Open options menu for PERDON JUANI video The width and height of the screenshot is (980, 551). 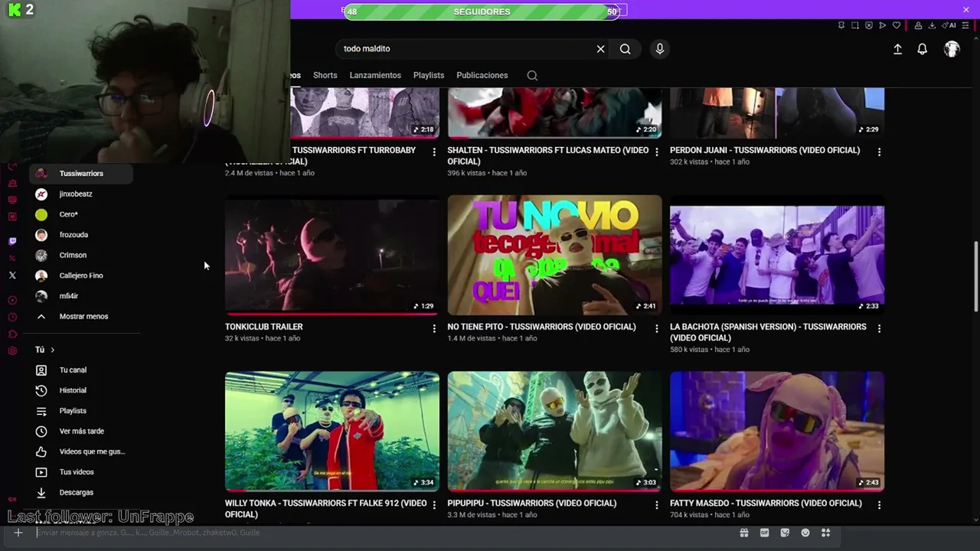click(x=879, y=152)
